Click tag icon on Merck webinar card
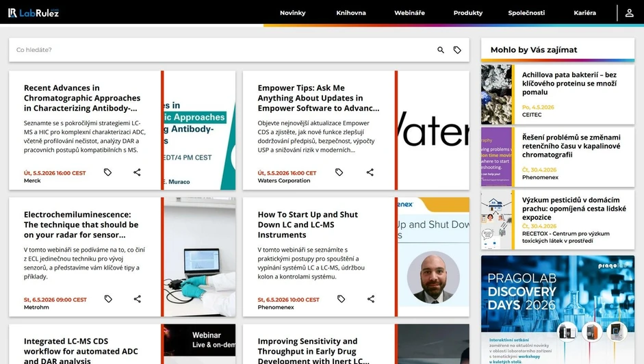This screenshot has width=644, height=364. 107,172
